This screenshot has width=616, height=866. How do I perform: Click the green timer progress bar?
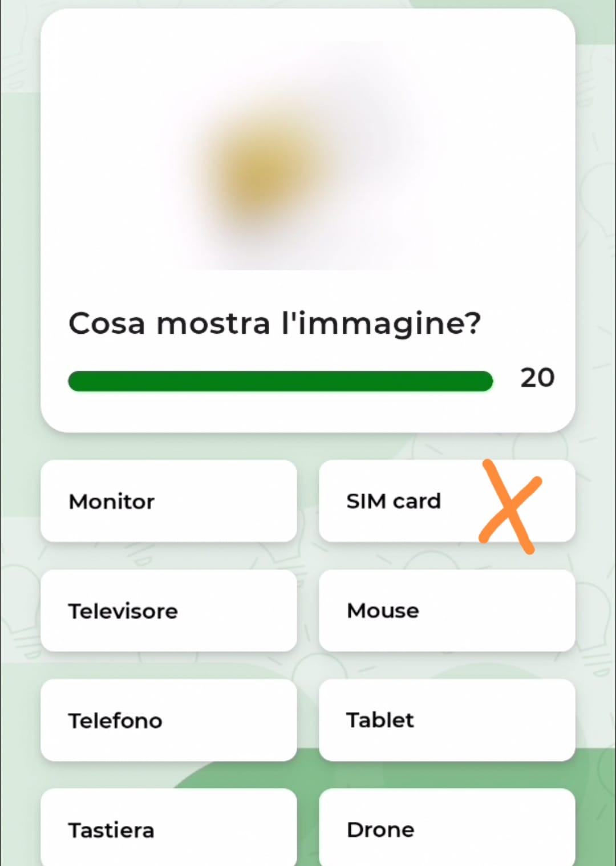point(280,381)
